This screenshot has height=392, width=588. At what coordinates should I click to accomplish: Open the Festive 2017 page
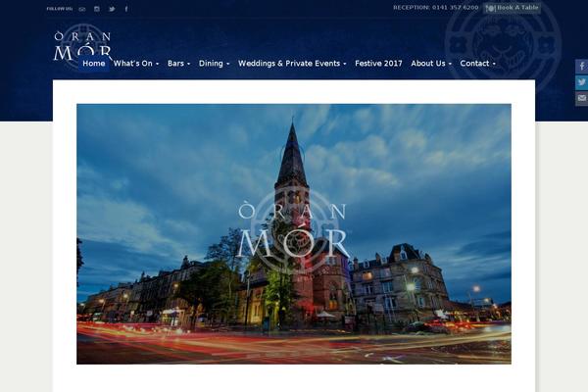378,64
